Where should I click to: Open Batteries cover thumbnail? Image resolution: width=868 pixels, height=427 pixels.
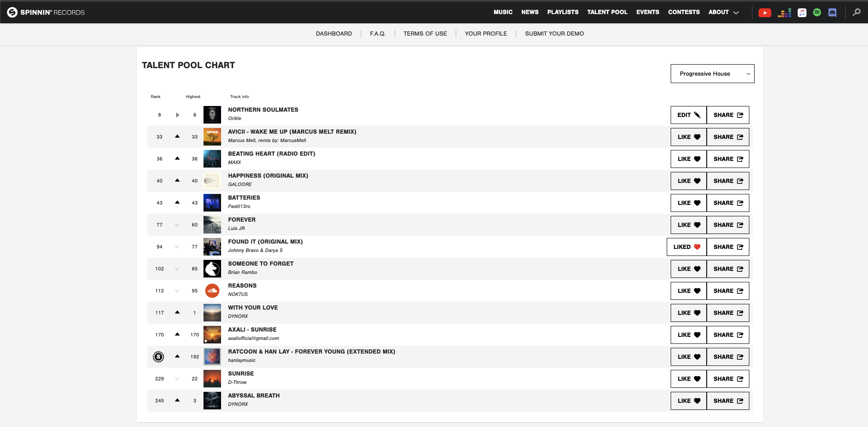coord(212,203)
